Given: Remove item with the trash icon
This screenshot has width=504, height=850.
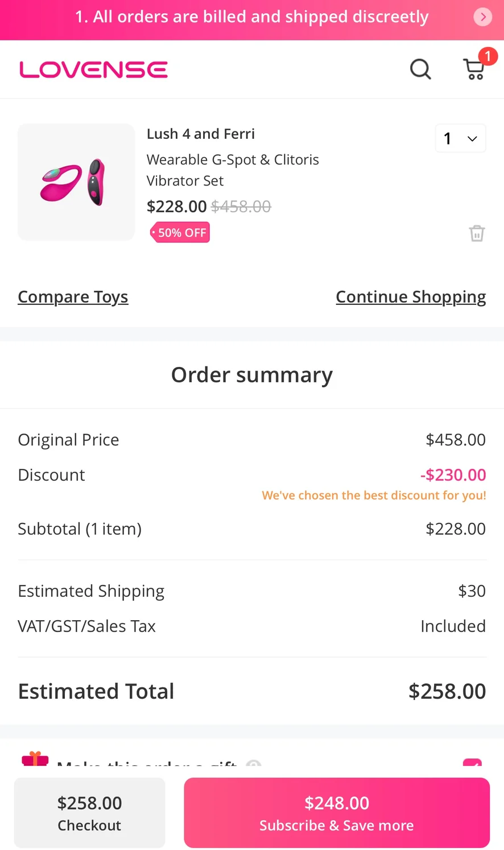Looking at the screenshot, I should 477,233.
